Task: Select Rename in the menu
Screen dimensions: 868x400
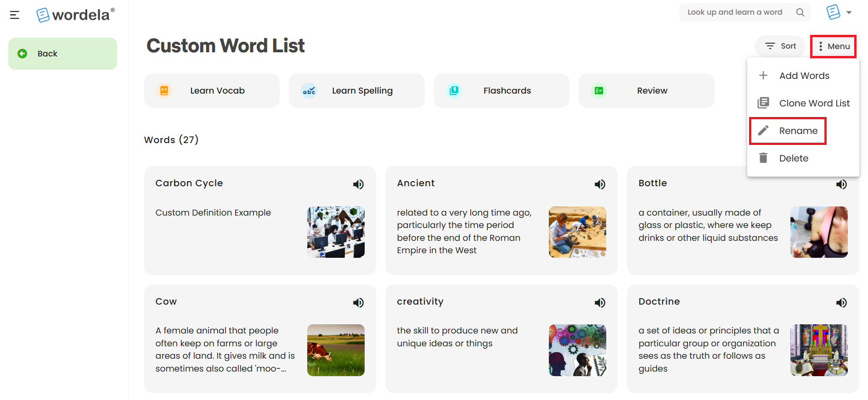Action: tap(788, 131)
